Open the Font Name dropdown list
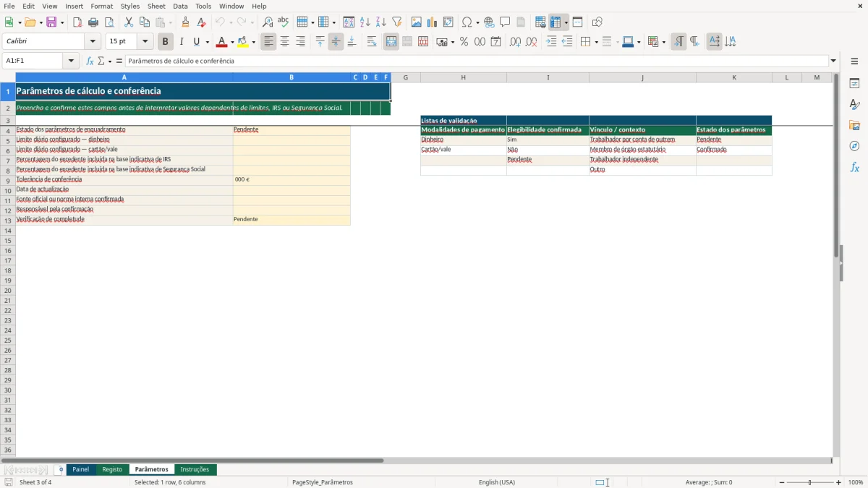Screen dimensions: 868x488 click(x=93, y=42)
